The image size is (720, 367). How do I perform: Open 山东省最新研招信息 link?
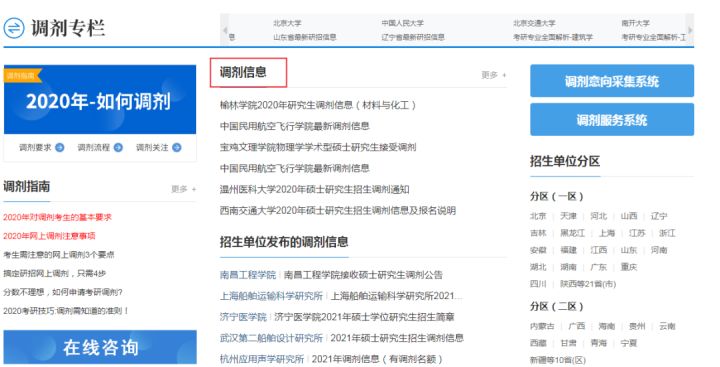305,37
